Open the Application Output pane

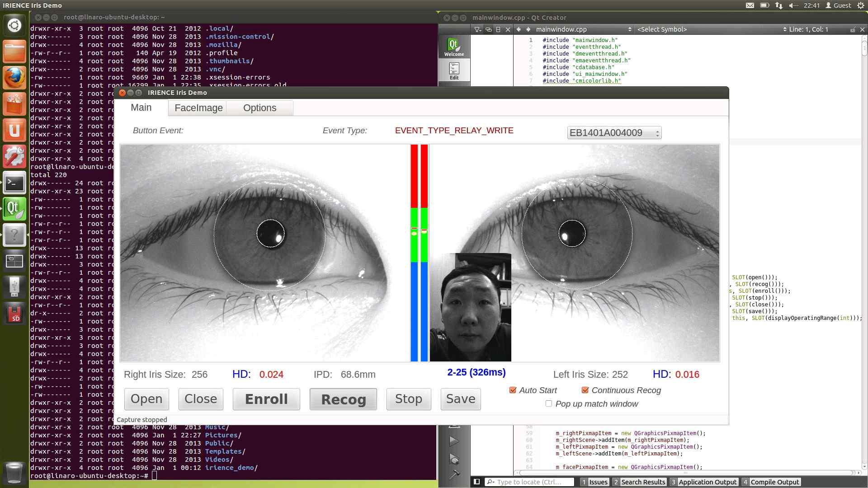[x=703, y=482]
